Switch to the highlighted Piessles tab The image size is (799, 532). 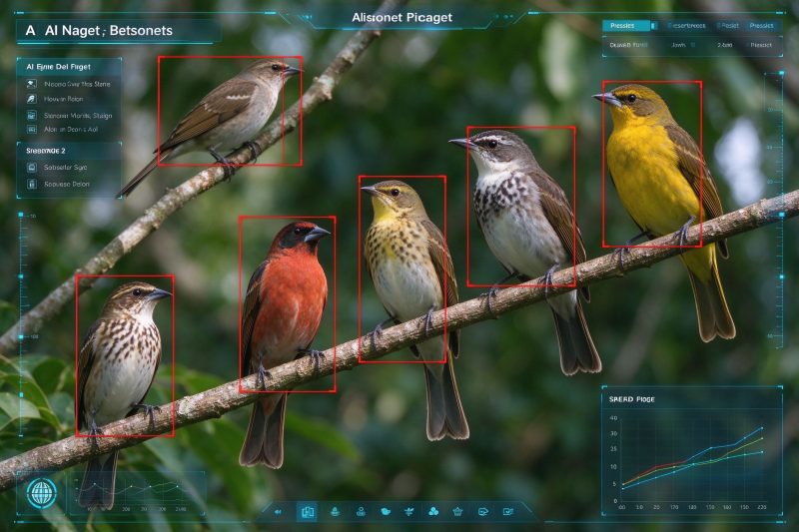click(x=626, y=26)
